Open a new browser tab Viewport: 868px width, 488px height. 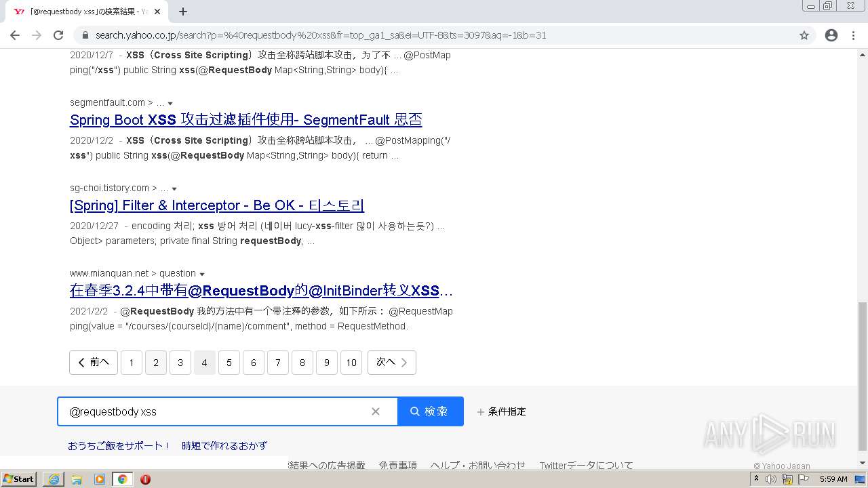[183, 12]
